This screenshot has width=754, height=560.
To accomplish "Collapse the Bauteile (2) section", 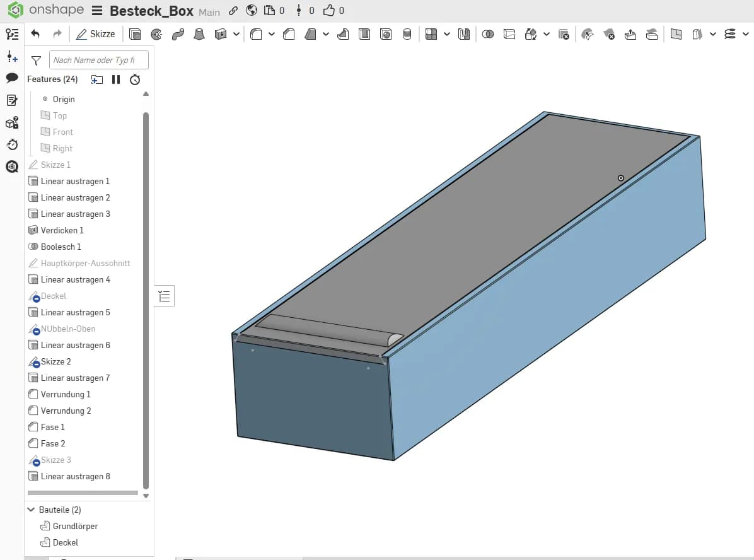I will coord(32,510).
